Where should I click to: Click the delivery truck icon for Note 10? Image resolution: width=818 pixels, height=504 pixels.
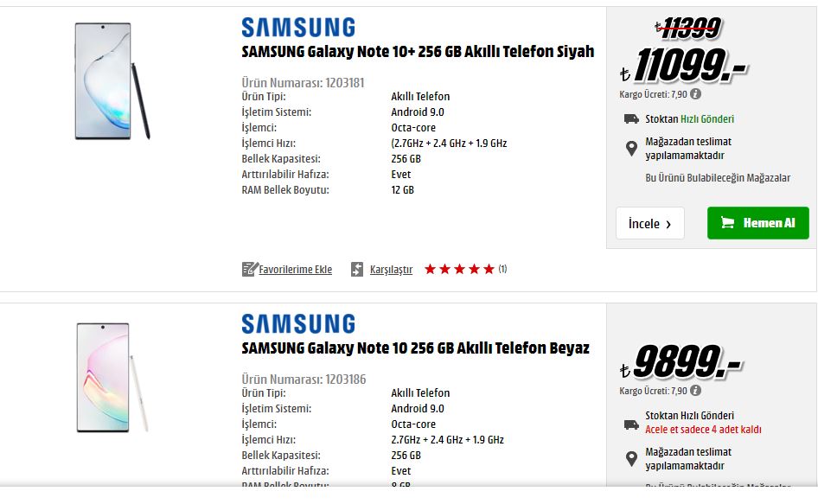[631, 424]
